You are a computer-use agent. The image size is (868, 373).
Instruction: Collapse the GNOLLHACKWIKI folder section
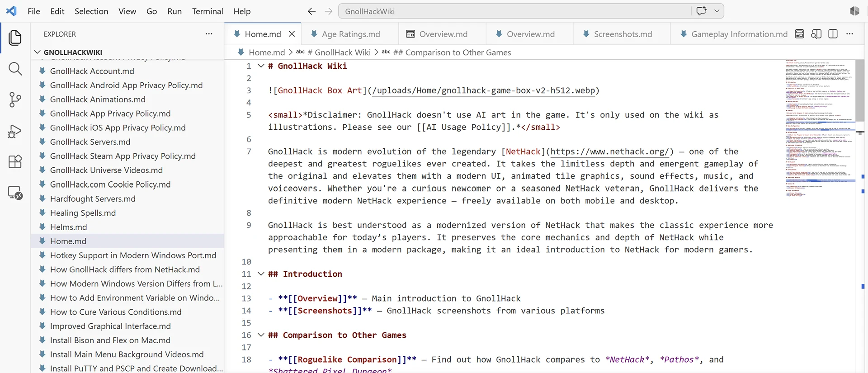click(x=38, y=52)
